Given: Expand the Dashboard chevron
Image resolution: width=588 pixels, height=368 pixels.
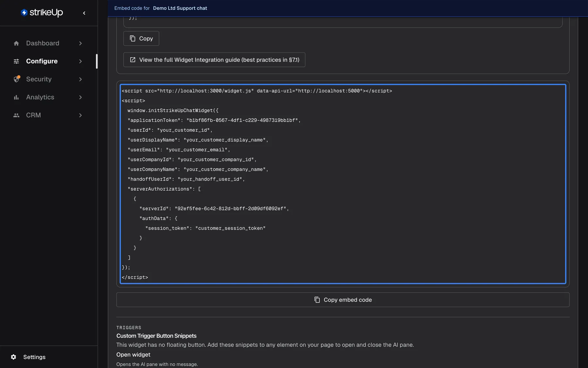Looking at the screenshot, I should (x=80, y=43).
